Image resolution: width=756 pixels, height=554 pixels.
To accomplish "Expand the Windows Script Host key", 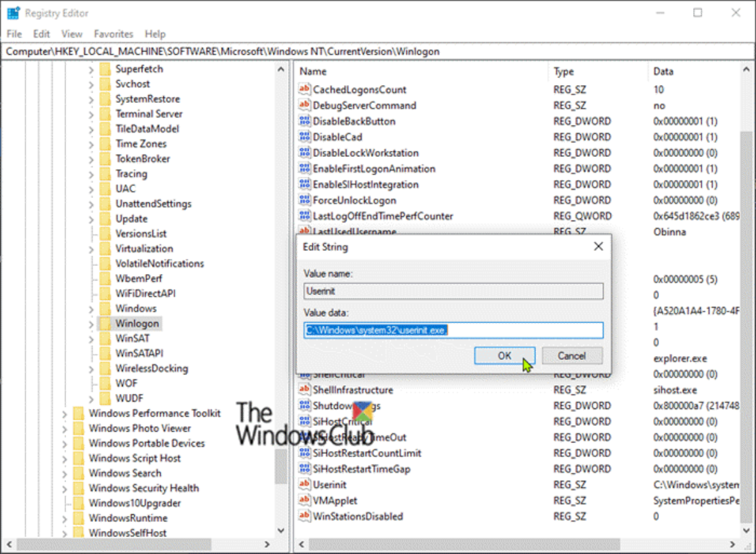I will [65, 458].
